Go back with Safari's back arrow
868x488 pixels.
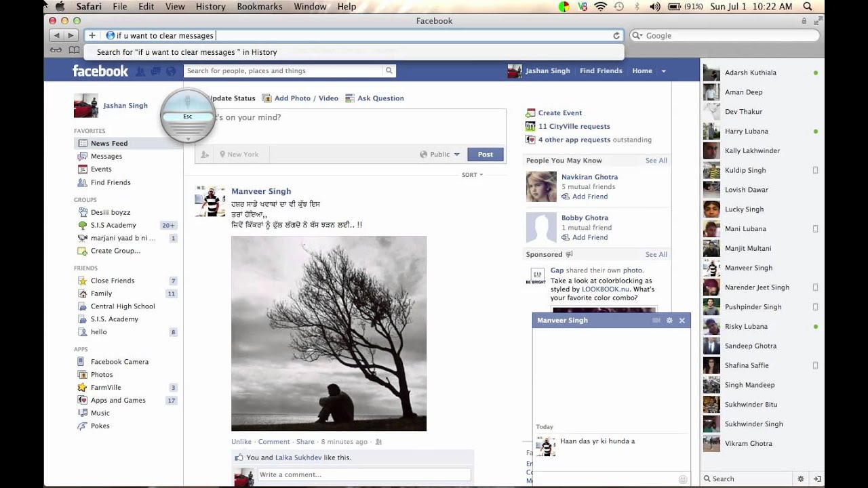(x=56, y=35)
